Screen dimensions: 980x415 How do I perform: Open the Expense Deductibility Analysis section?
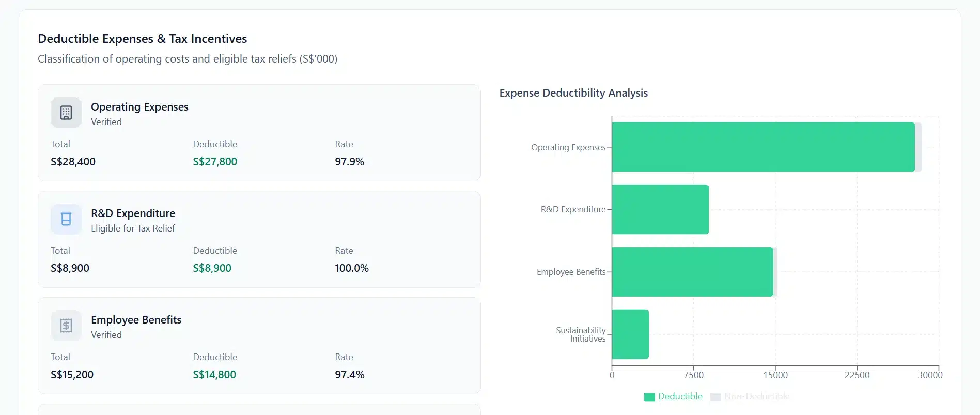pyautogui.click(x=573, y=93)
